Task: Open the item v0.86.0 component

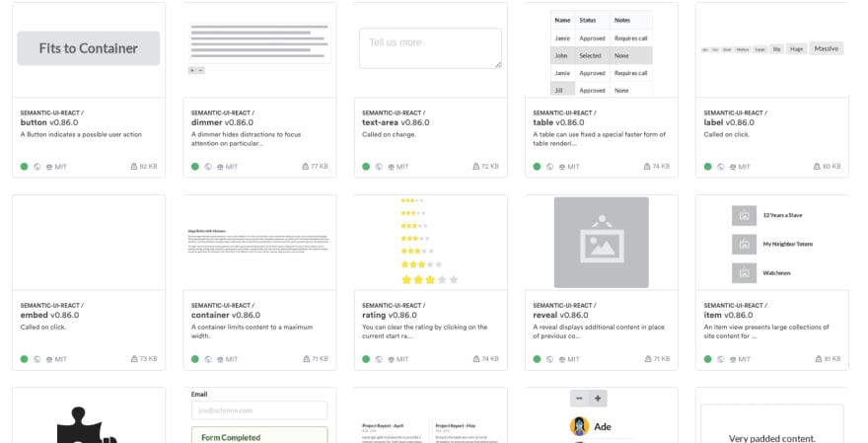Action: 728,315
